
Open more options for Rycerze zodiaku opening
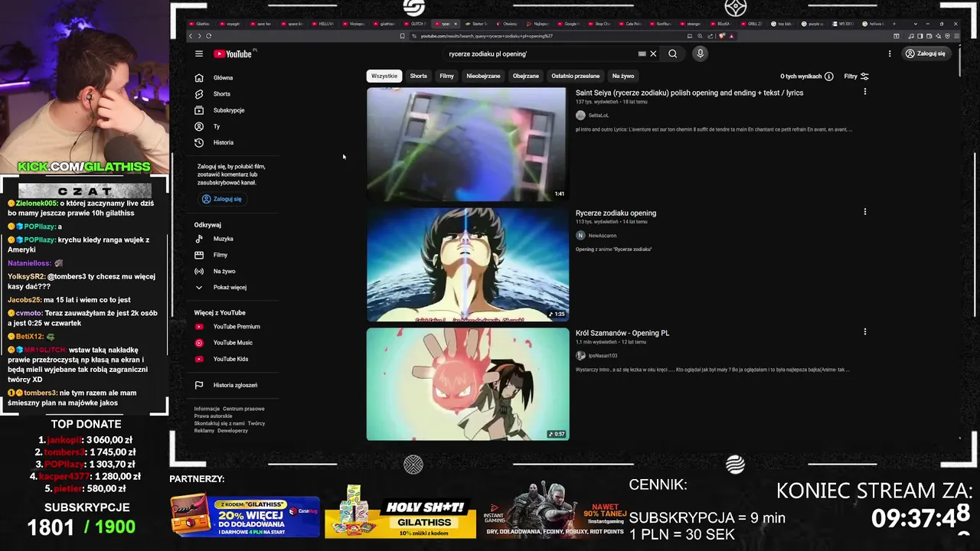click(865, 212)
